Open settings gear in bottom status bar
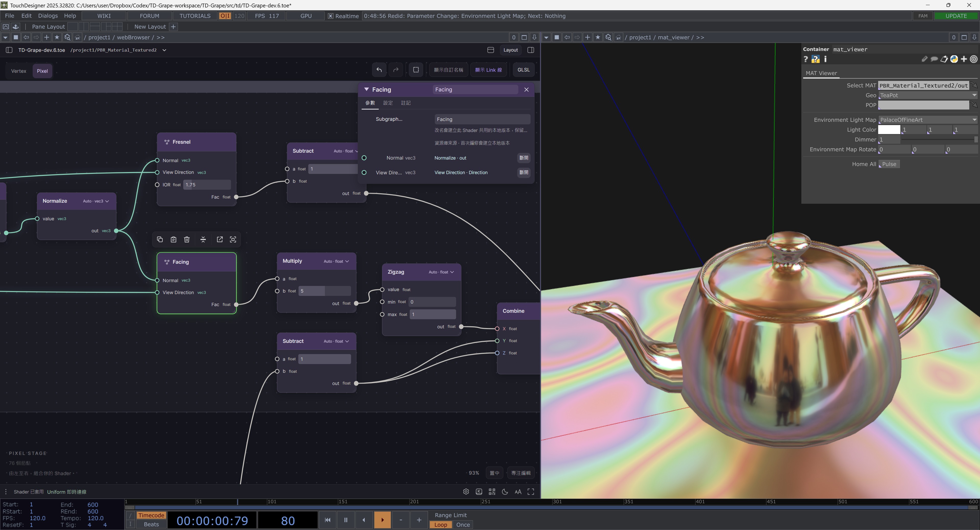Viewport: 980px width, 530px height. (466, 491)
